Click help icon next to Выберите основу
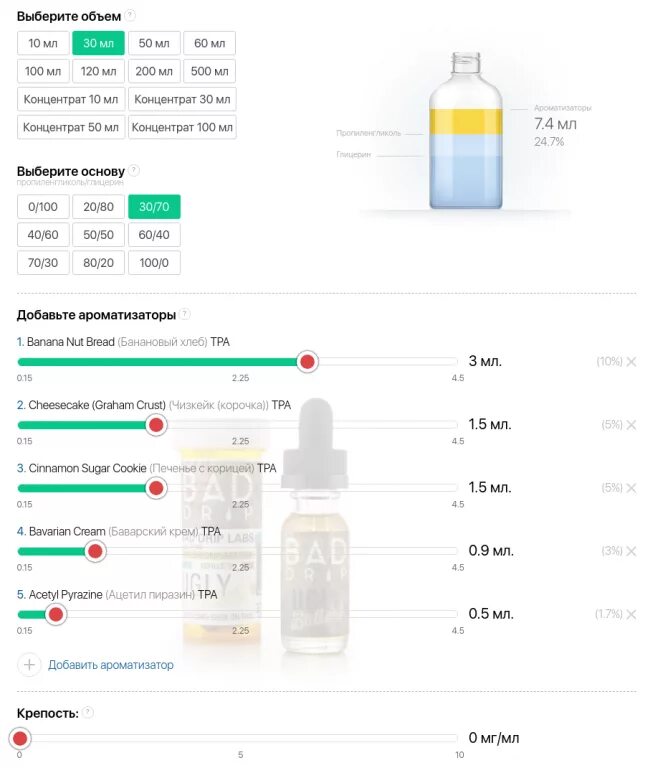The image size is (645, 768). 134,171
